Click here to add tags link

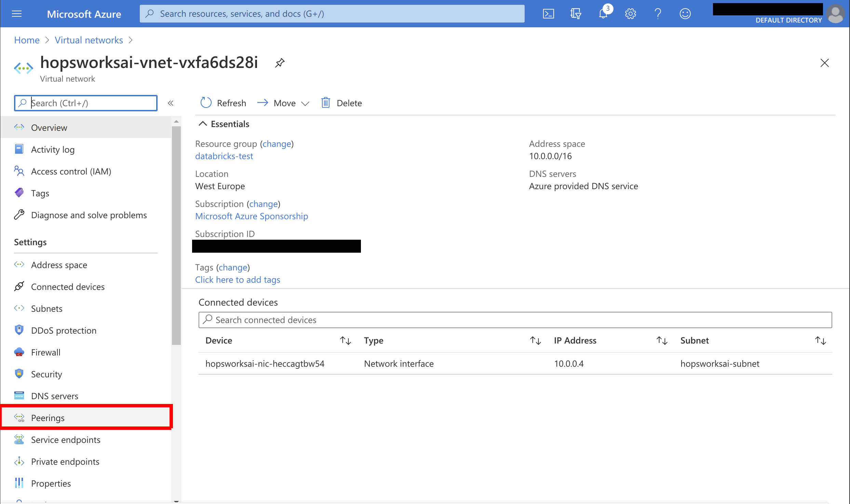coord(238,280)
